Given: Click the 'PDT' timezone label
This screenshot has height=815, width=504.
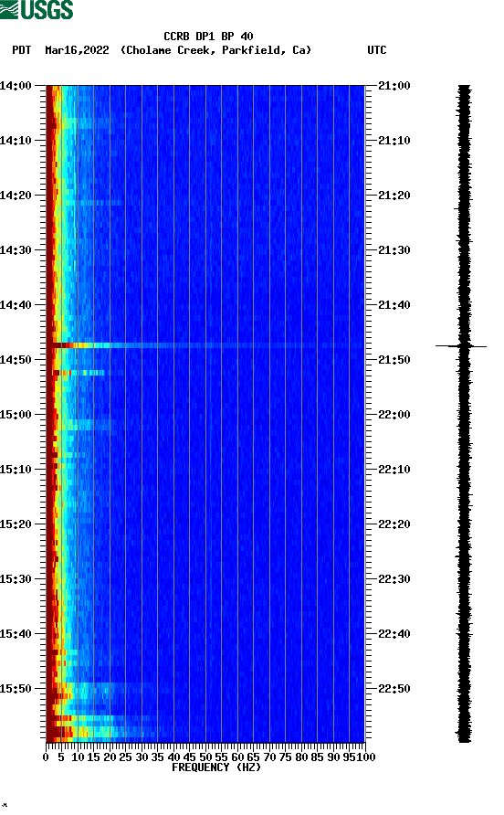Looking at the screenshot, I should coord(22,50).
